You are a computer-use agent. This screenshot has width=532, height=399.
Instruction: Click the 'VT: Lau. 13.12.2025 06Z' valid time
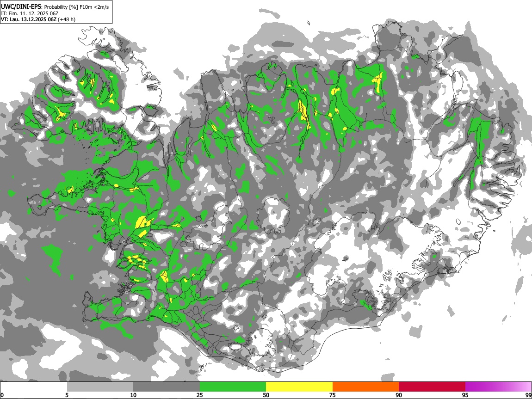click(29, 19)
